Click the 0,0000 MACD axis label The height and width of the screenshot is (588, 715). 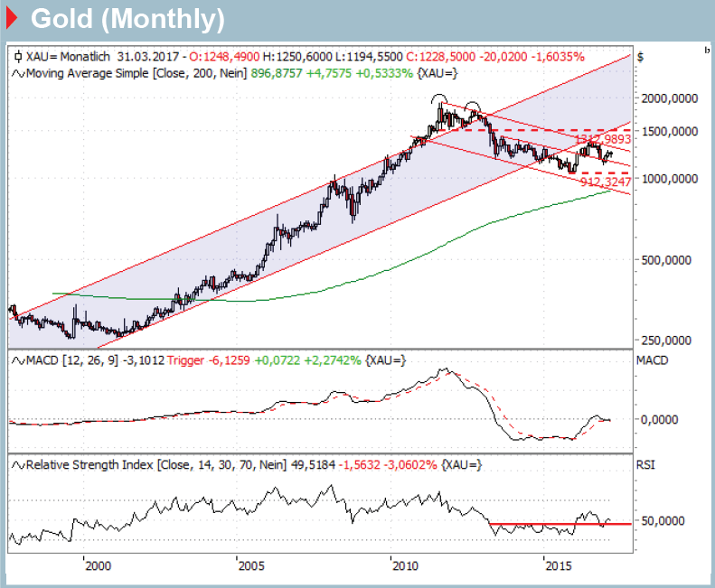pos(659,419)
